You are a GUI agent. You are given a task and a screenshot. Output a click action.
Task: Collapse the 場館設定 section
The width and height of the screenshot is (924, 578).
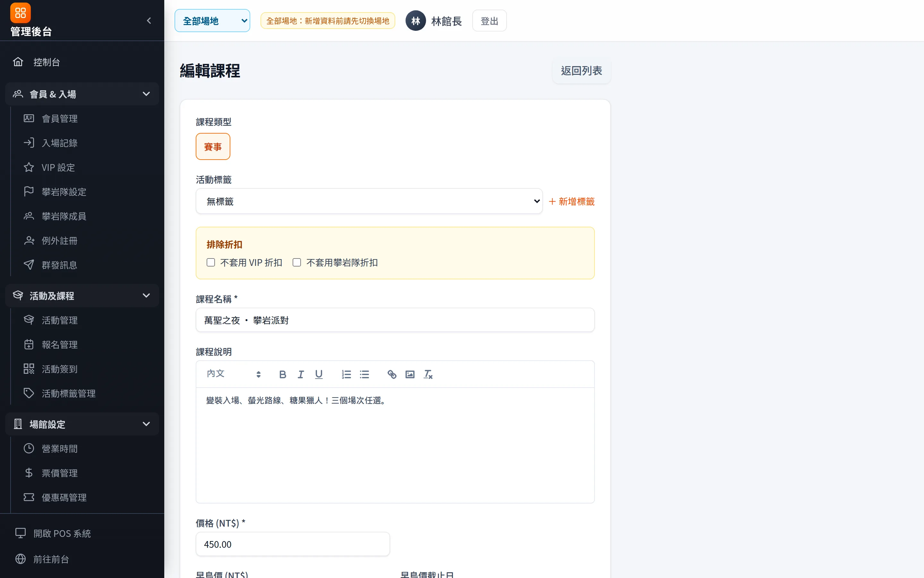pos(82,424)
